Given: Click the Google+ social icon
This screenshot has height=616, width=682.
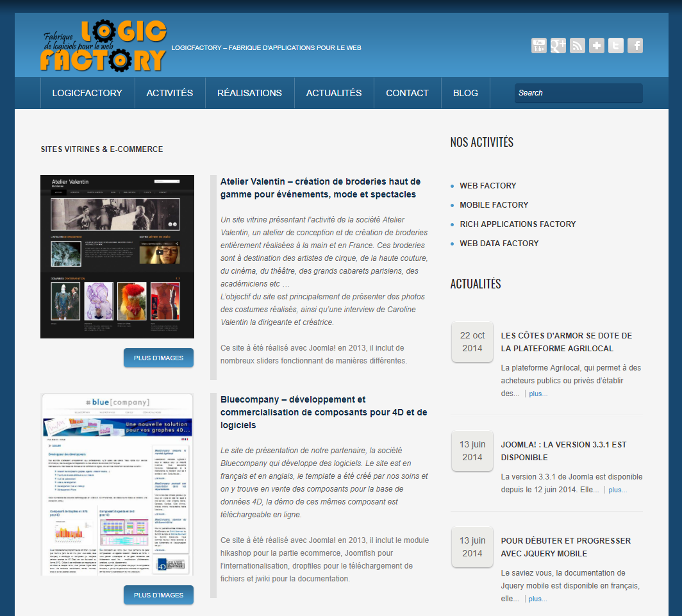Looking at the screenshot, I should (558, 46).
